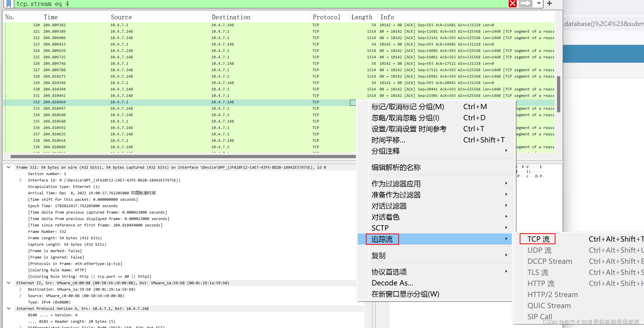Sort by the Destination column header
The image size is (644, 328).
tap(260, 17)
